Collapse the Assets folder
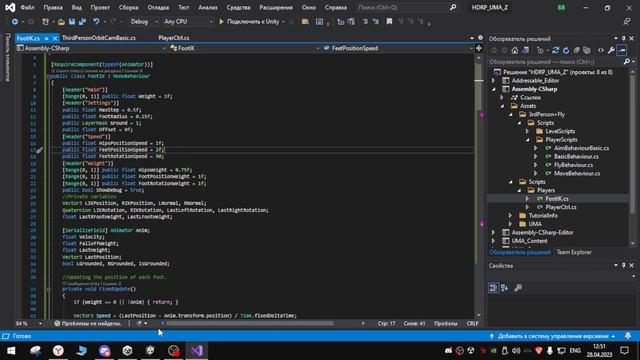640x360 pixels. (502, 106)
